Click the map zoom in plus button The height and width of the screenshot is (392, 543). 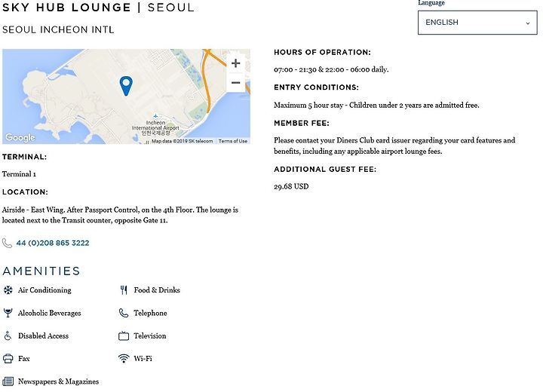click(x=235, y=63)
